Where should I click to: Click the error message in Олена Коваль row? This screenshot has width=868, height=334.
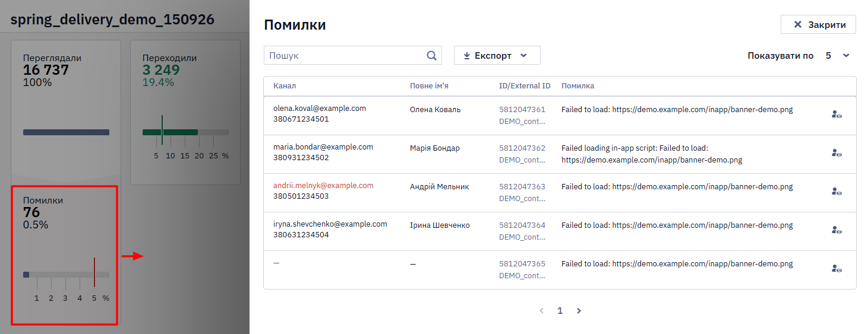click(x=677, y=110)
